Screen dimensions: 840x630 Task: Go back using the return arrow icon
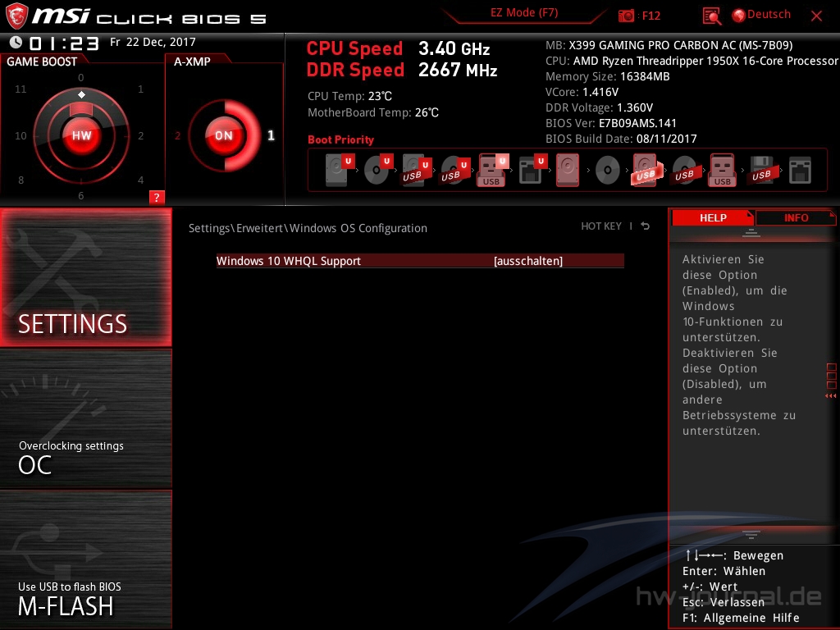(x=646, y=226)
